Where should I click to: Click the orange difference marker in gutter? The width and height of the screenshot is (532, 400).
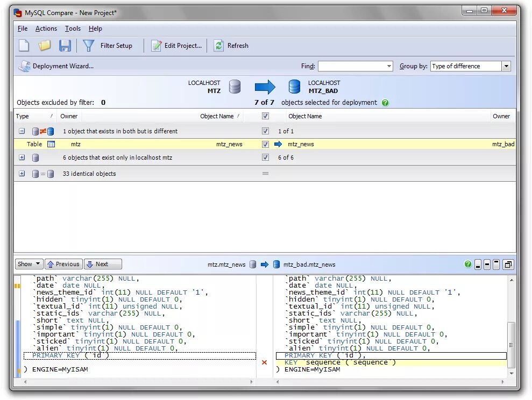(17, 286)
